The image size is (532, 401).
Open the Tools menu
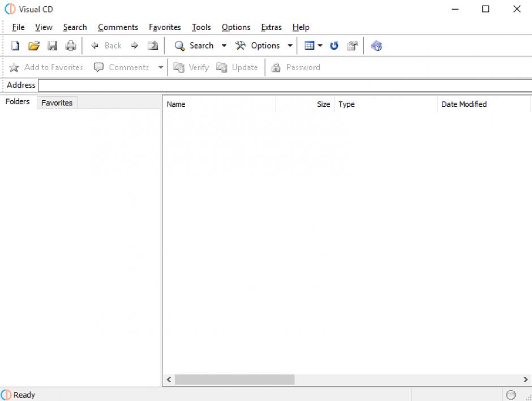pyautogui.click(x=201, y=27)
